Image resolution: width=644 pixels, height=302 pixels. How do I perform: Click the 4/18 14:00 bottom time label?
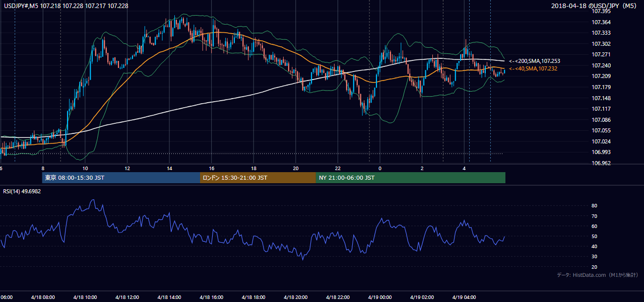(169, 297)
